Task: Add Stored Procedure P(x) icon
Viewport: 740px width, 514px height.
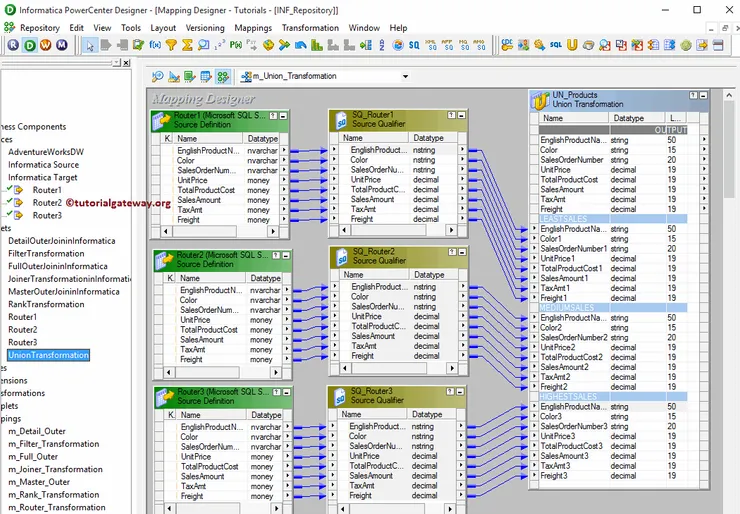Action: click(x=235, y=45)
